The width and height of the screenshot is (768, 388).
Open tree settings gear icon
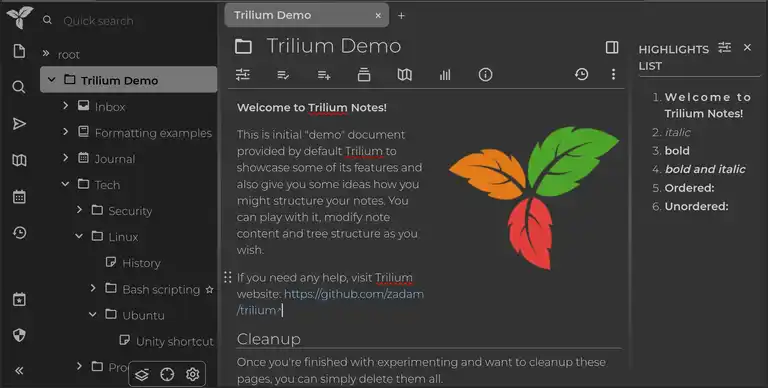coord(192,375)
